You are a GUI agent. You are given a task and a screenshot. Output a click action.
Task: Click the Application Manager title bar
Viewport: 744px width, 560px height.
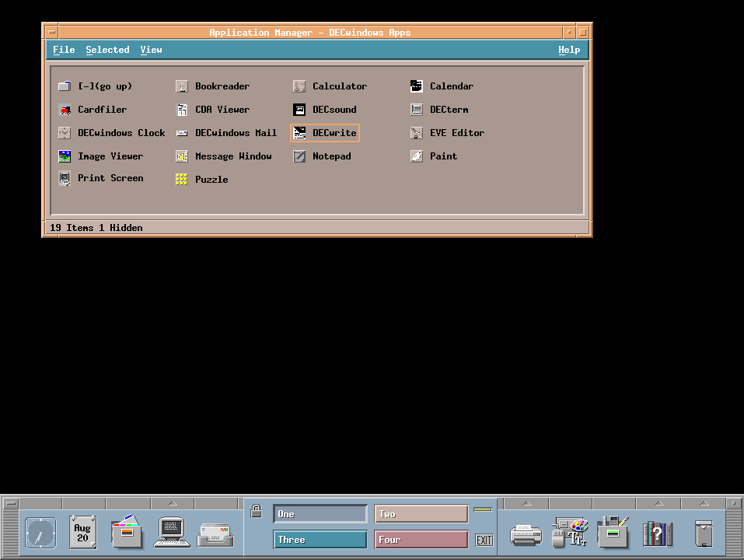(310, 32)
